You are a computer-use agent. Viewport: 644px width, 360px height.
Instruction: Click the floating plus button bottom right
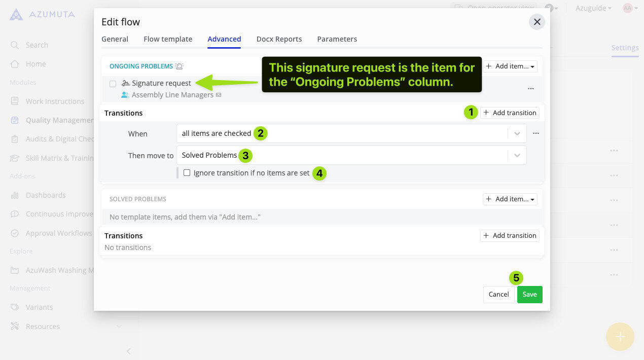pyautogui.click(x=620, y=337)
